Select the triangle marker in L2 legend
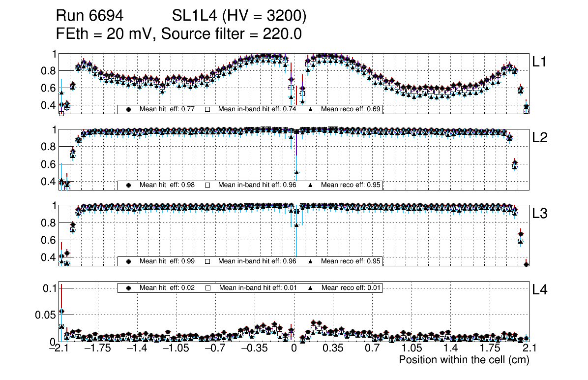The width and height of the screenshot is (588, 380). [310, 185]
